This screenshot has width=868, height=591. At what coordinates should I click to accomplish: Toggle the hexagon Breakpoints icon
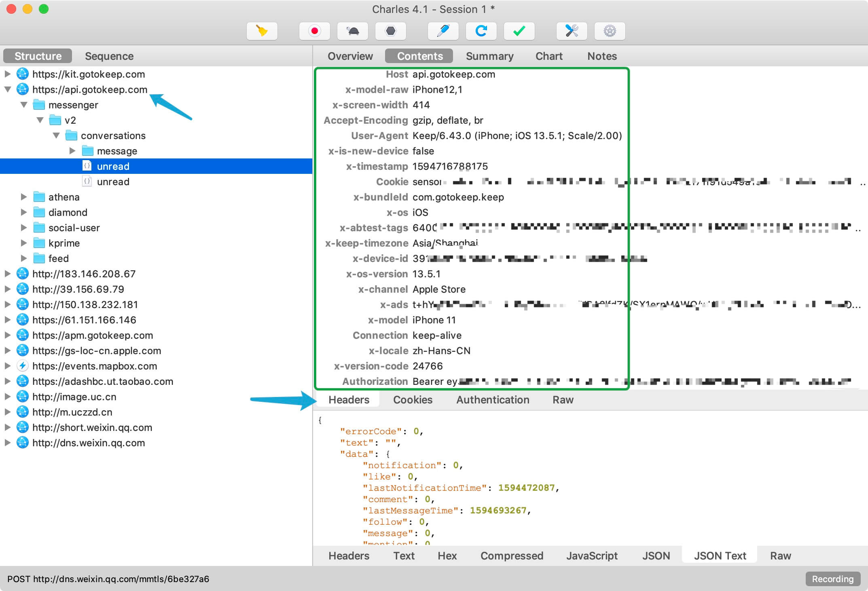[391, 31]
